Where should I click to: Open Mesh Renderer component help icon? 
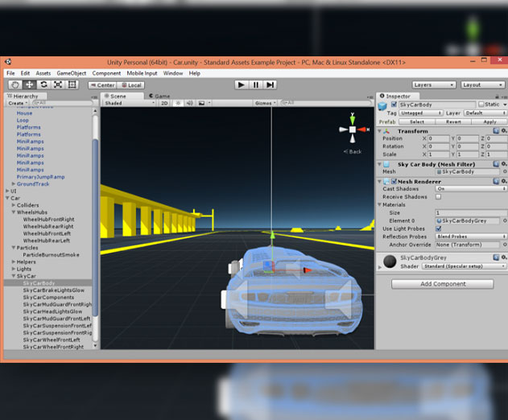click(x=496, y=181)
